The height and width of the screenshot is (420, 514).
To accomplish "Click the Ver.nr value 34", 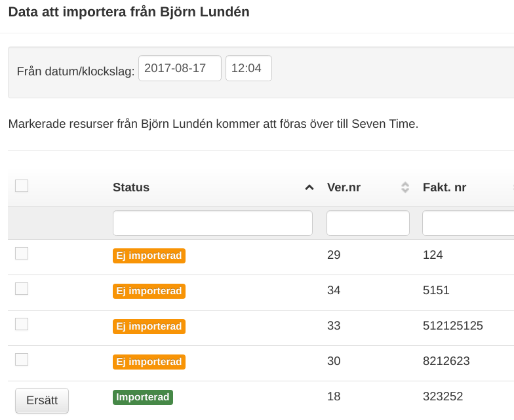I will click(334, 290).
